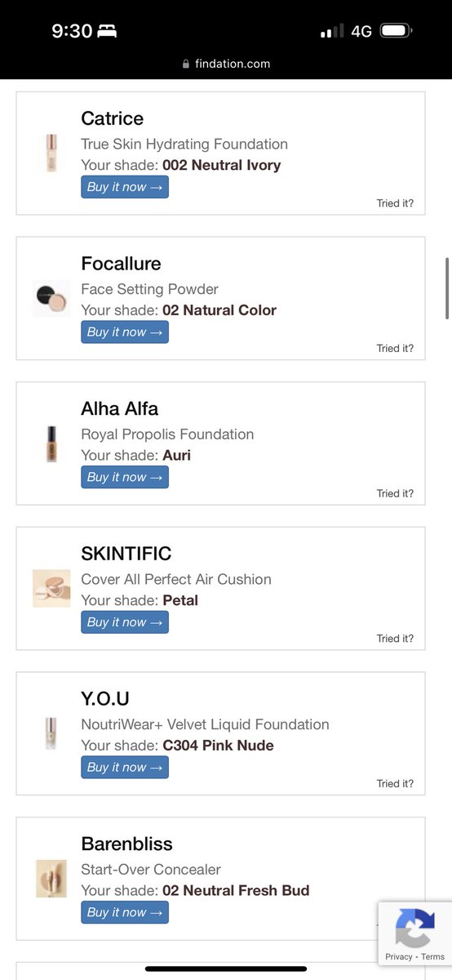Screen dimensions: 452x980
Task: Click Buy it now for Y.O.U foundation
Action: pos(125,768)
